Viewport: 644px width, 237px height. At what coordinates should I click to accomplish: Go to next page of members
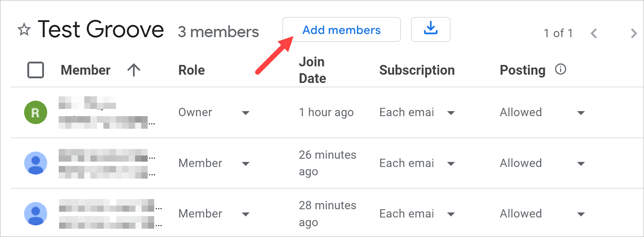point(634,33)
